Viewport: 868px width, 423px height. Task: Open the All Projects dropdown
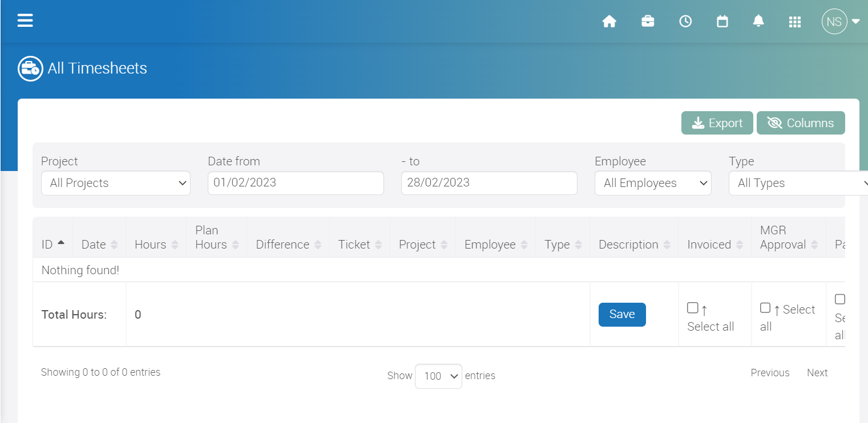point(115,183)
